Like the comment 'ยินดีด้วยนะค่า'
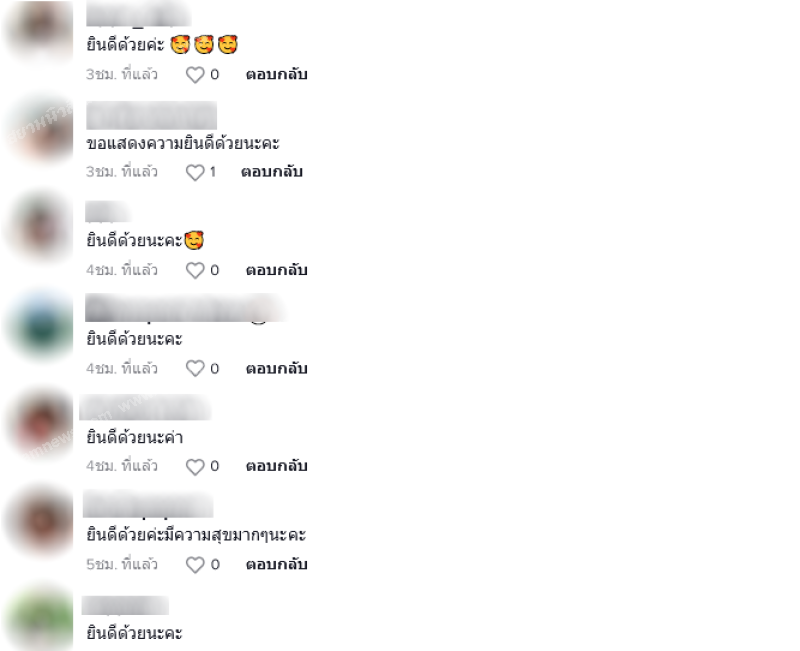800x651 pixels. click(x=195, y=467)
